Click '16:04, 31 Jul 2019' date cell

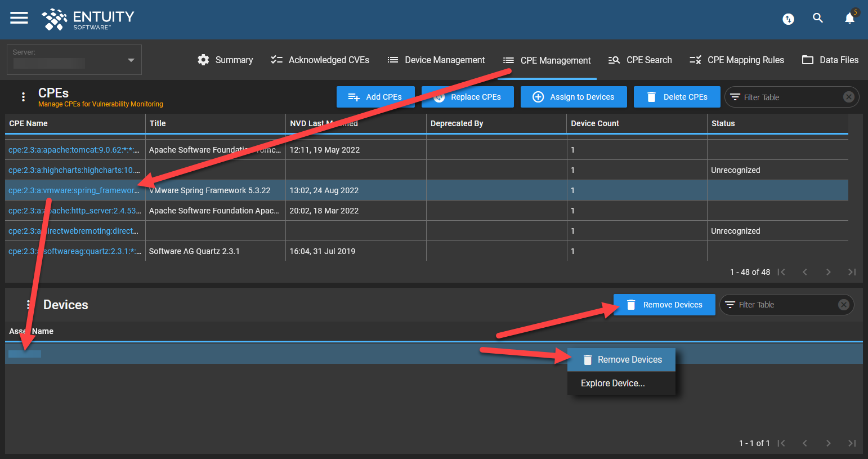[356, 251]
